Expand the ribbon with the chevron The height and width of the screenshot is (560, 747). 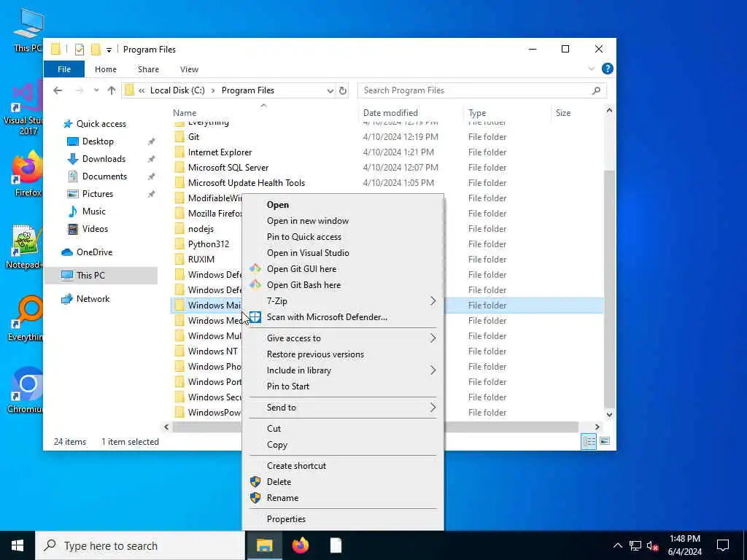(x=591, y=69)
